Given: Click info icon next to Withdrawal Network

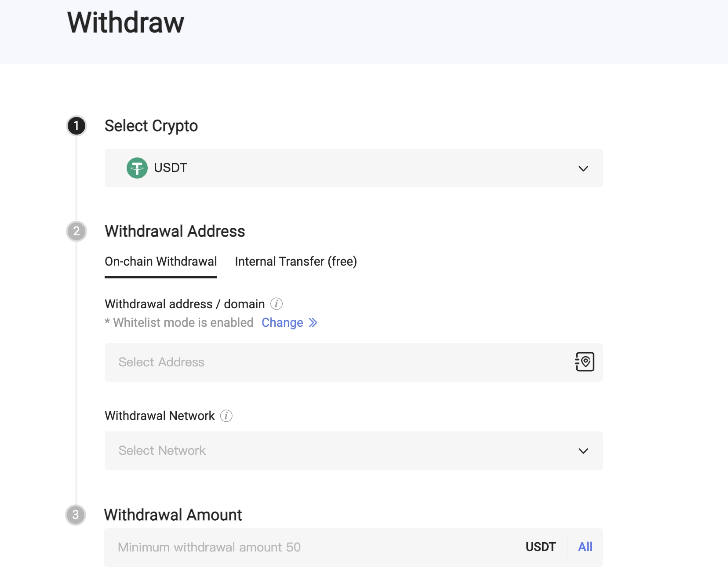Looking at the screenshot, I should (226, 416).
